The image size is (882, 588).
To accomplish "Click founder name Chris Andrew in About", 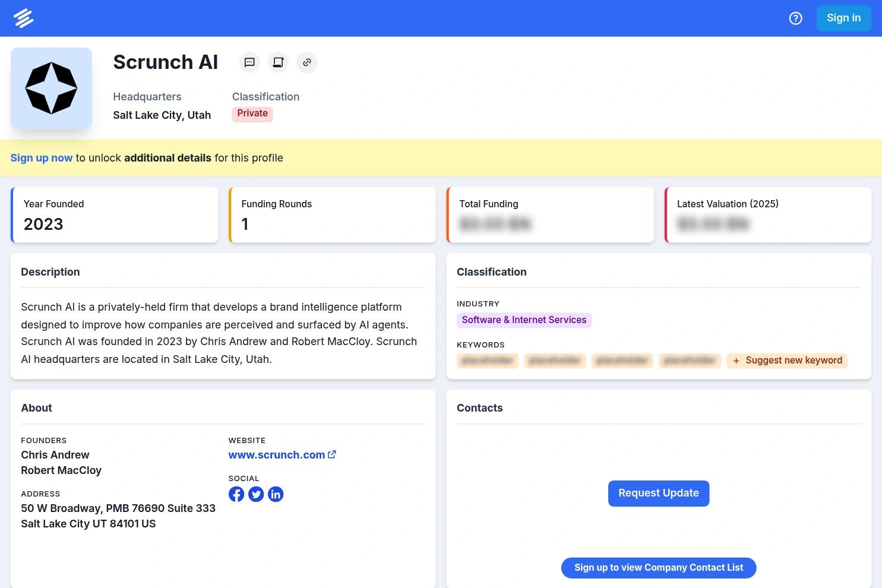I will 55,455.
